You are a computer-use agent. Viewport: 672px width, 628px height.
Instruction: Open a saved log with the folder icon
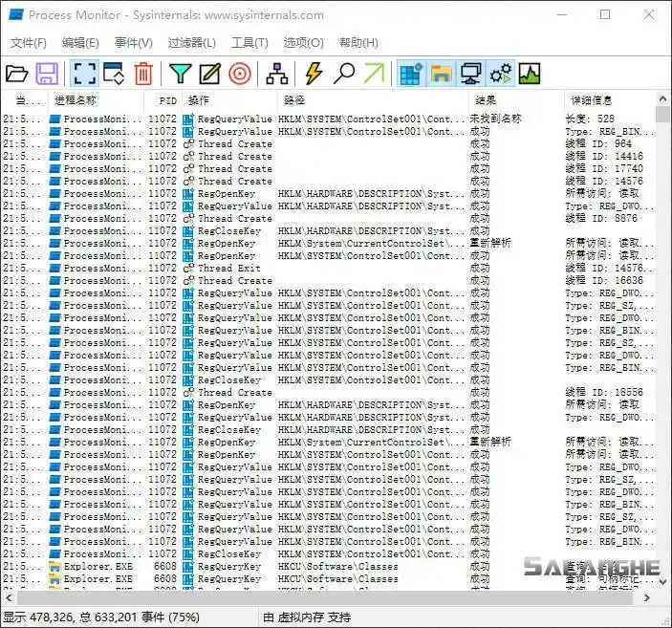(16, 74)
